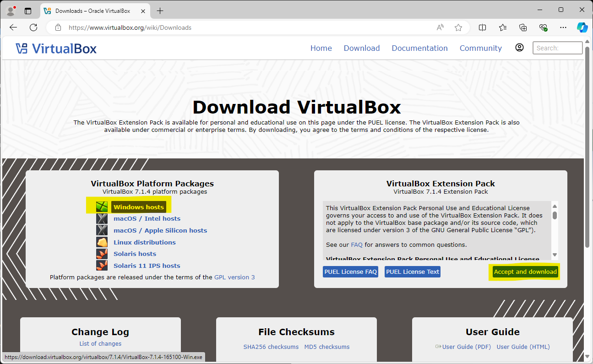The height and width of the screenshot is (364, 593).
Task: Open Copilot from the browser toolbar
Action: (x=582, y=27)
